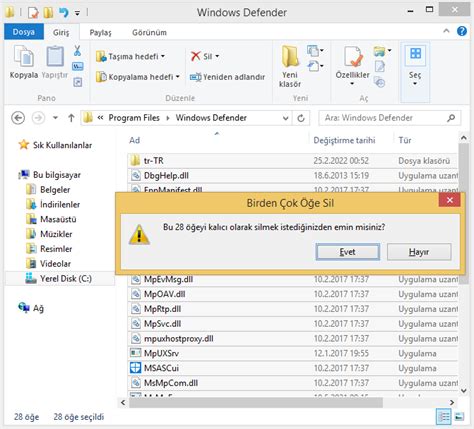Expand the Özellikler dropdown arrow
This screenshot has height=429, width=474.
click(352, 84)
